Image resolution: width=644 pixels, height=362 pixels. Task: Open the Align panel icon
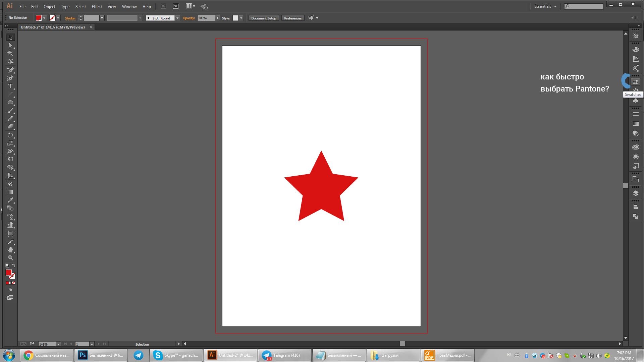pyautogui.click(x=636, y=207)
